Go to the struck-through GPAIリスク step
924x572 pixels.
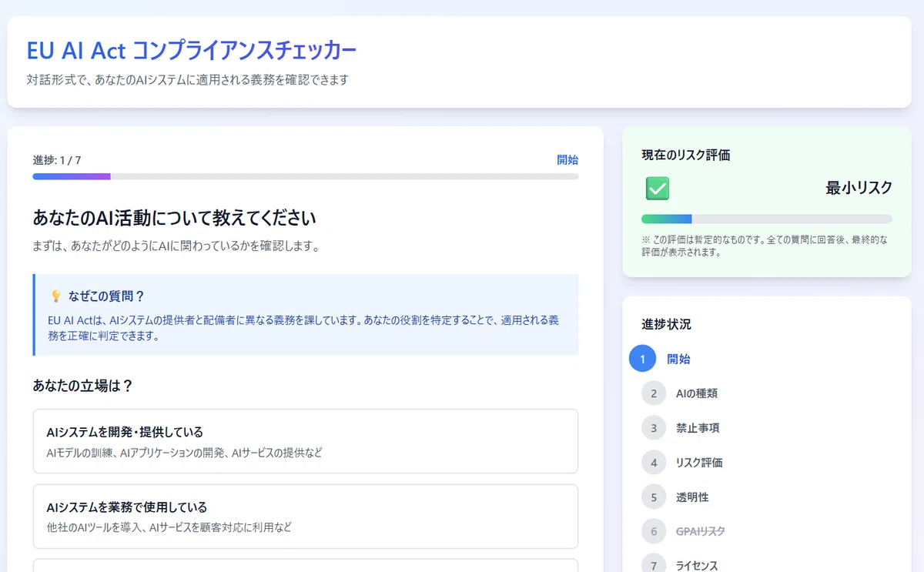point(701,531)
